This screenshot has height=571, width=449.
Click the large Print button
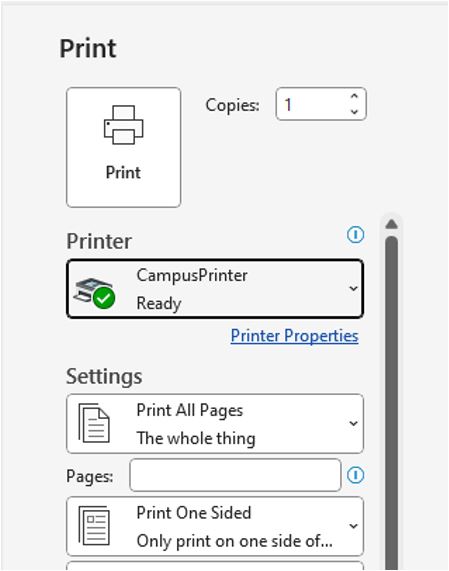point(123,147)
